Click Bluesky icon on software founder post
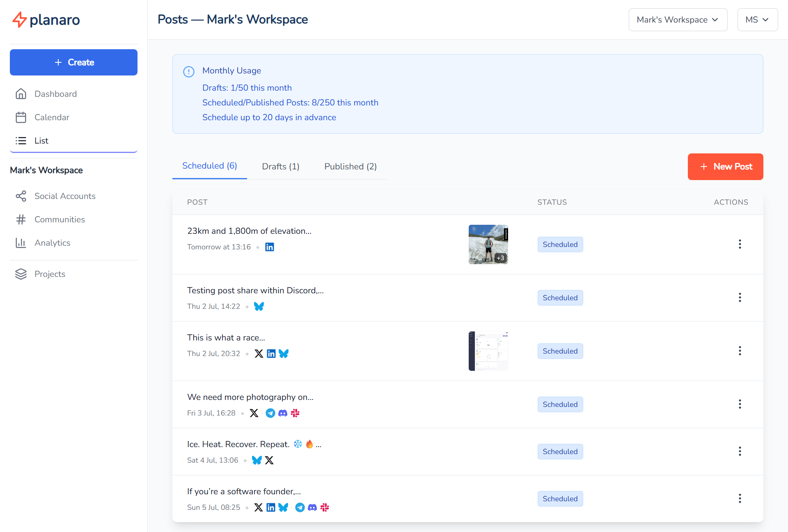 tap(283, 507)
